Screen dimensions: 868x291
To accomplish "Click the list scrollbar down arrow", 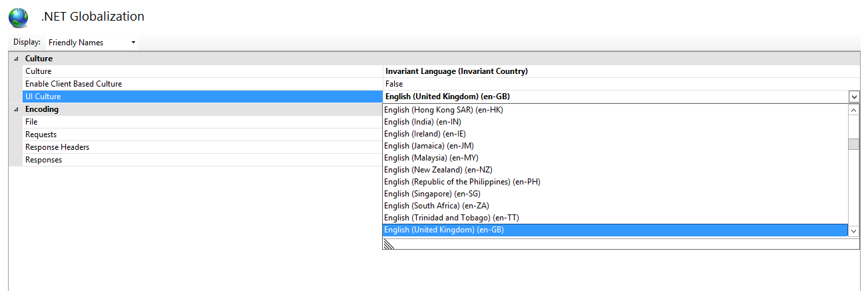I will (x=853, y=231).
